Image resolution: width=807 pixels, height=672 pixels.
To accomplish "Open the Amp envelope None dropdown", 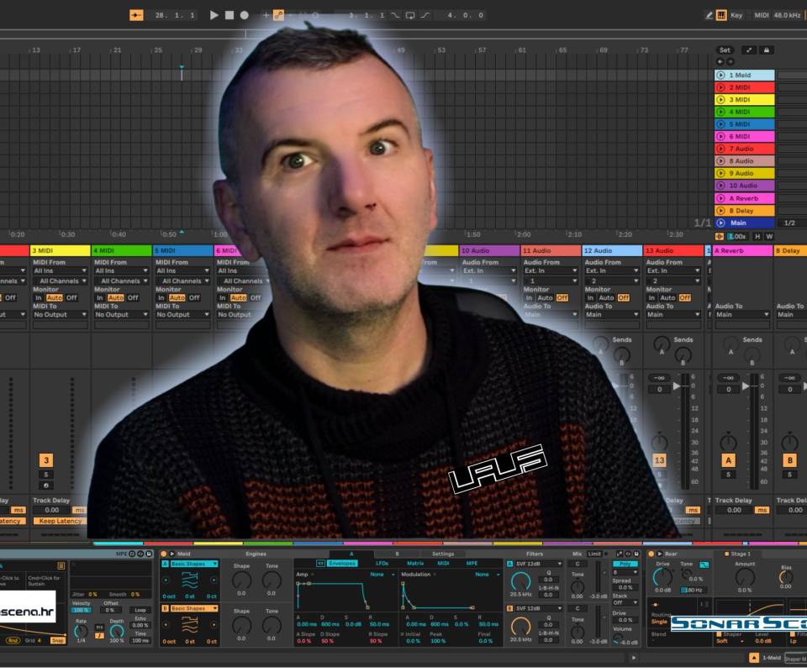I will click(x=383, y=575).
